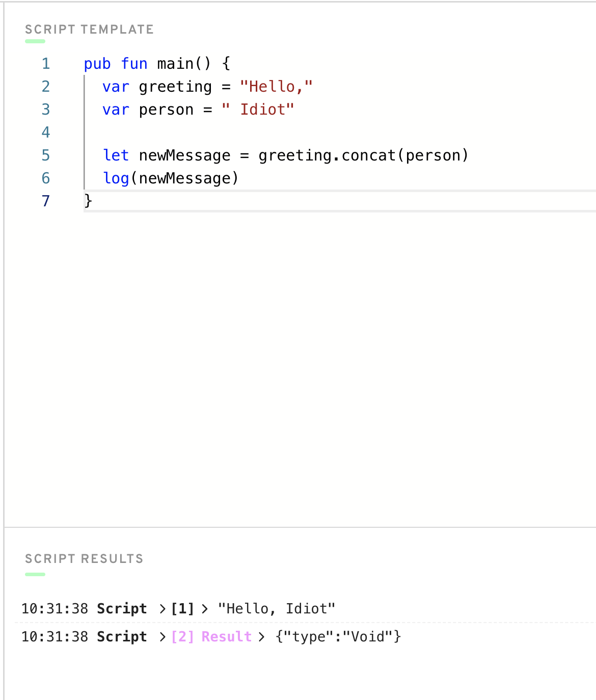
Task: Click the "Hello," string literal
Action: coord(276,87)
